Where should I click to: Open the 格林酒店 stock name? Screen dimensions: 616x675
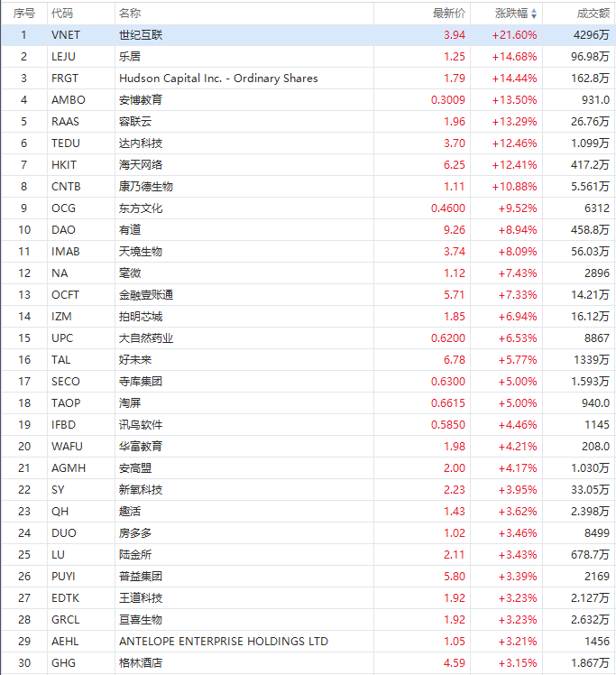[x=141, y=663]
